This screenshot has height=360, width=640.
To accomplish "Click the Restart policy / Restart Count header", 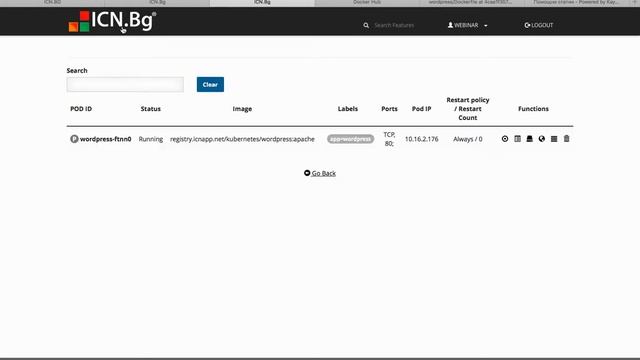I will (468, 109).
